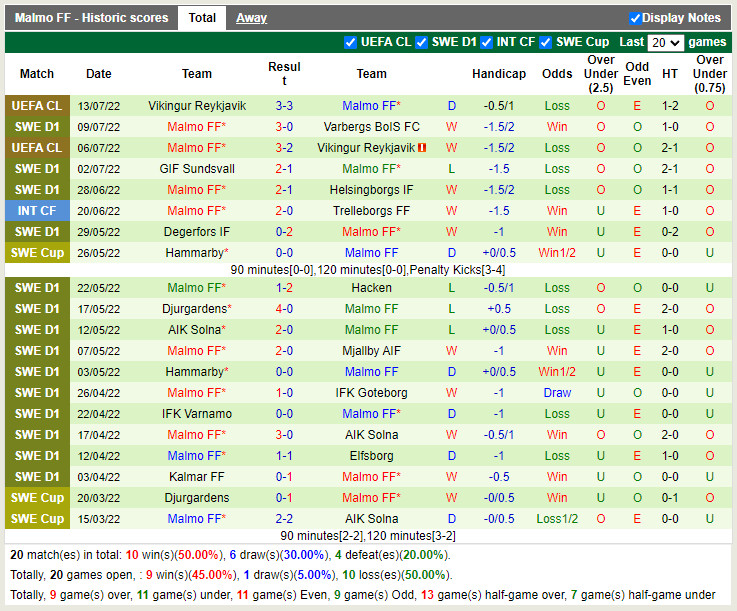Uncheck the UEFA CL filter checkbox

pos(350,42)
